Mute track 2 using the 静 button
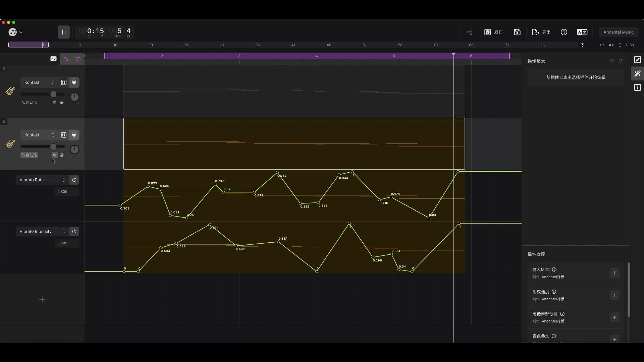 coord(62,155)
